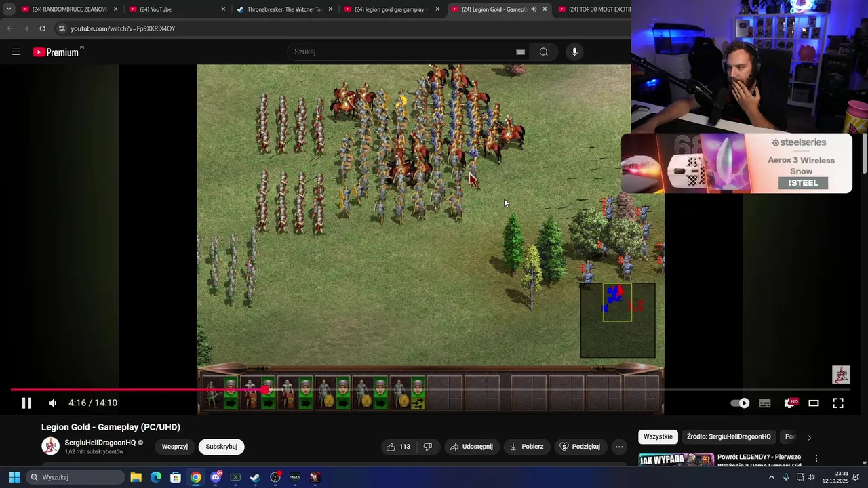This screenshot has width=868, height=488.
Task: Close the Thronebreaker tab
Action: point(330,9)
